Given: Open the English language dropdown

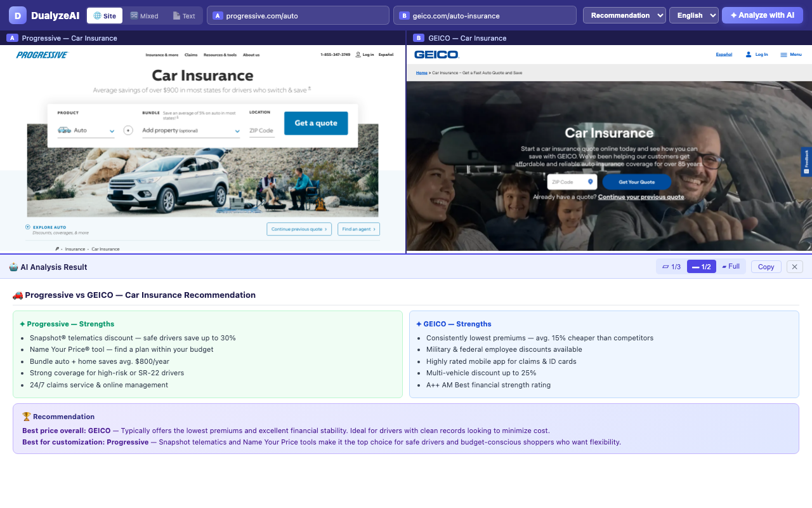Looking at the screenshot, I should [x=694, y=15].
